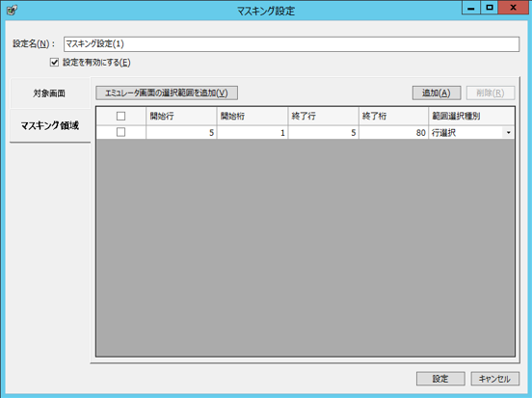Check the header row select-all checkbox
Viewport: 532px width, 398px height.
tap(120, 116)
